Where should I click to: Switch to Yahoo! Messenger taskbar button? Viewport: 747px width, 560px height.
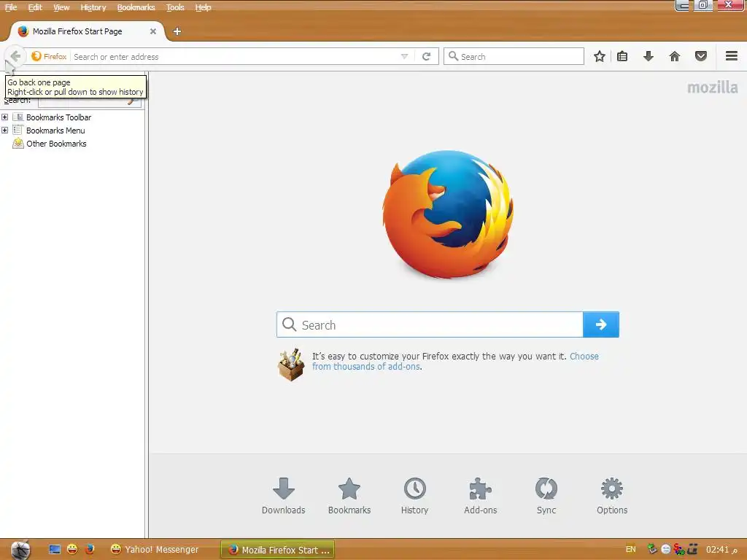pos(155,550)
